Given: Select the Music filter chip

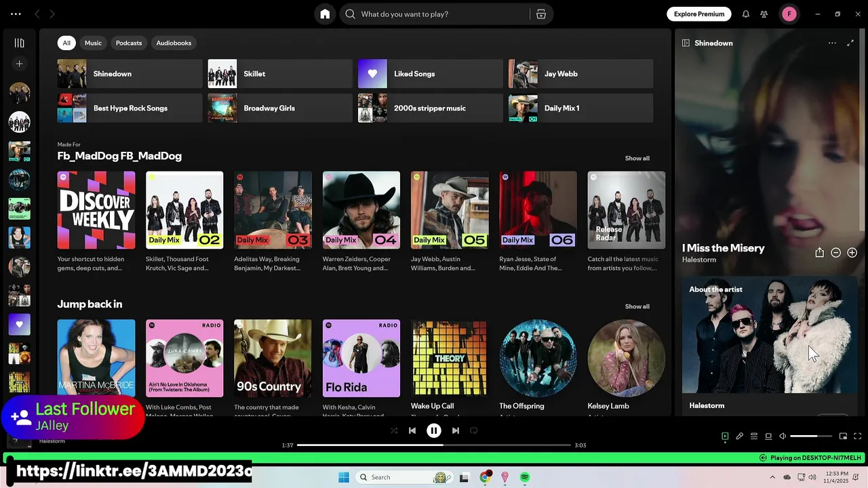Looking at the screenshot, I should tap(93, 43).
